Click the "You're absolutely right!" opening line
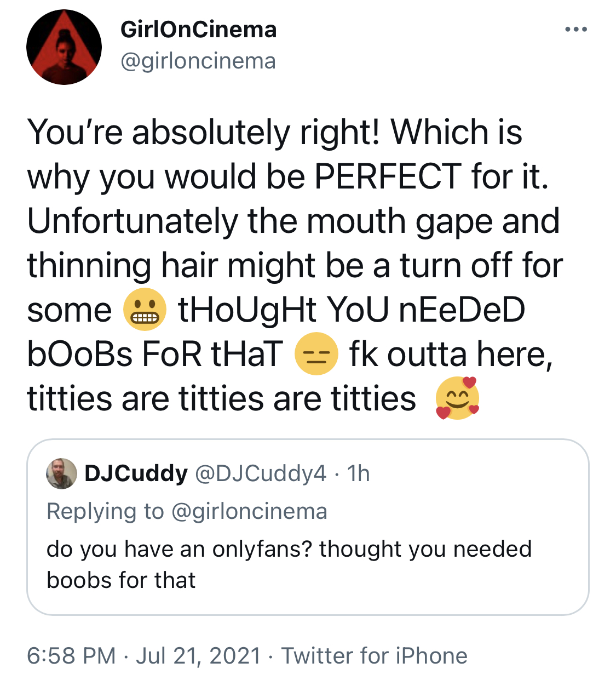The height and width of the screenshot is (680, 616). pyautogui.click(x=204, y=133)
